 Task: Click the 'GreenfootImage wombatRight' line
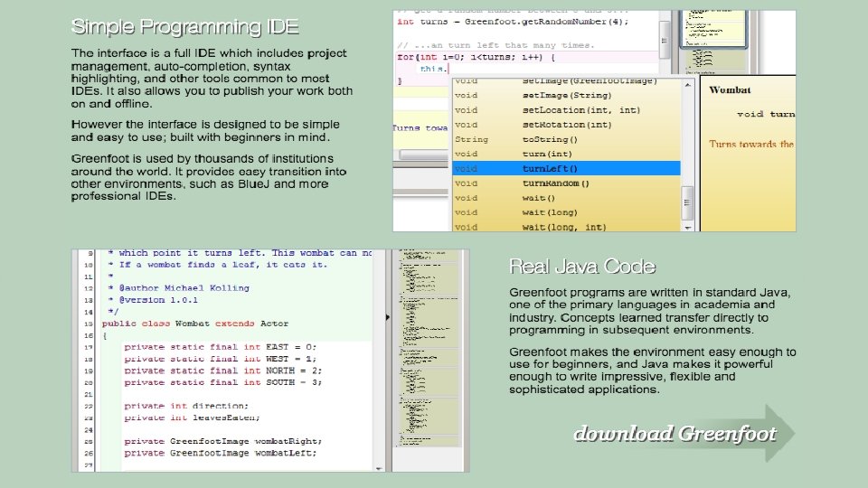coord(222,442)
